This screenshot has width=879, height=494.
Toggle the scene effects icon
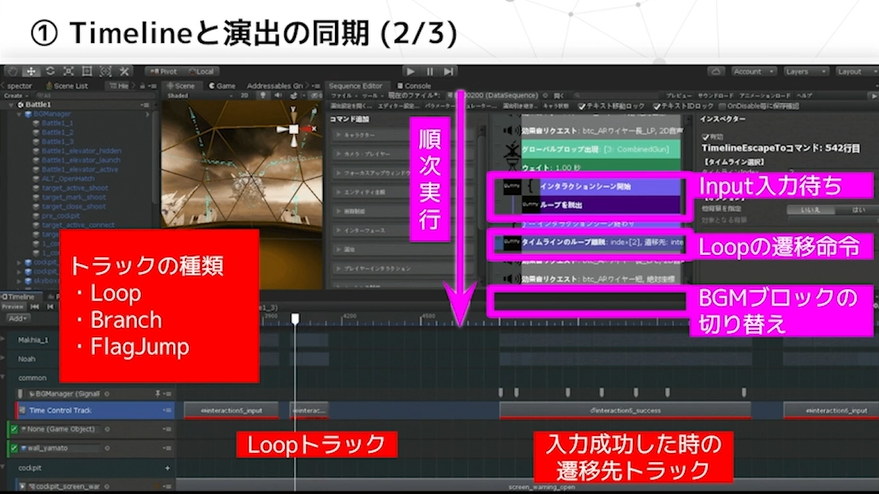[294, 96]
